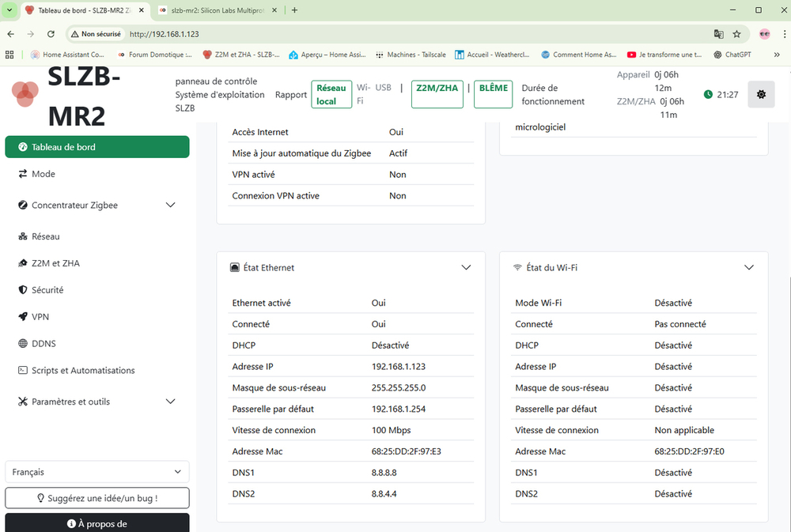This screenshot has height=532, width=791.
Task: Open the Réseau sidebar page
Action: (97, 236)
